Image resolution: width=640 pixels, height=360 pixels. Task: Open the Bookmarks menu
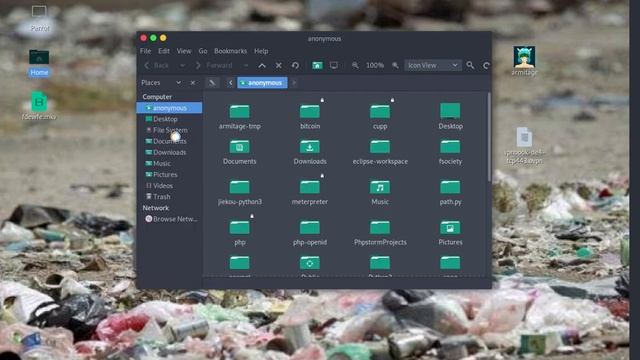(x=230, y=51)
